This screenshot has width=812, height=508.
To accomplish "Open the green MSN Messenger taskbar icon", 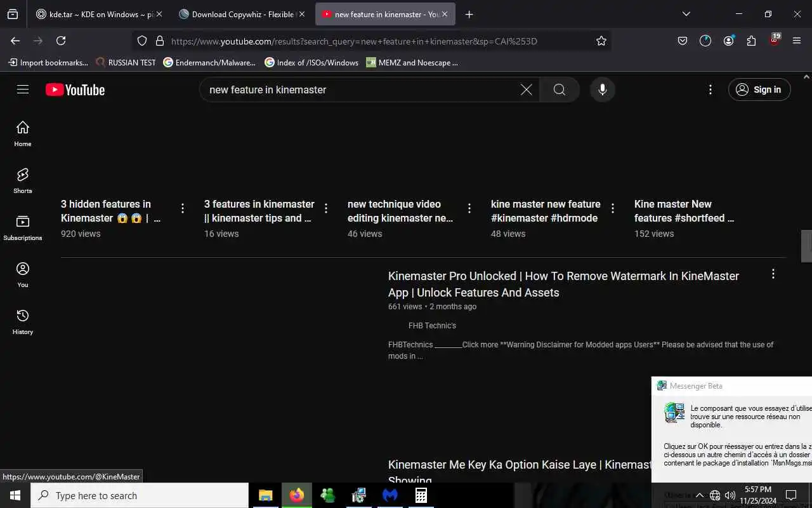I will point(328,495).
